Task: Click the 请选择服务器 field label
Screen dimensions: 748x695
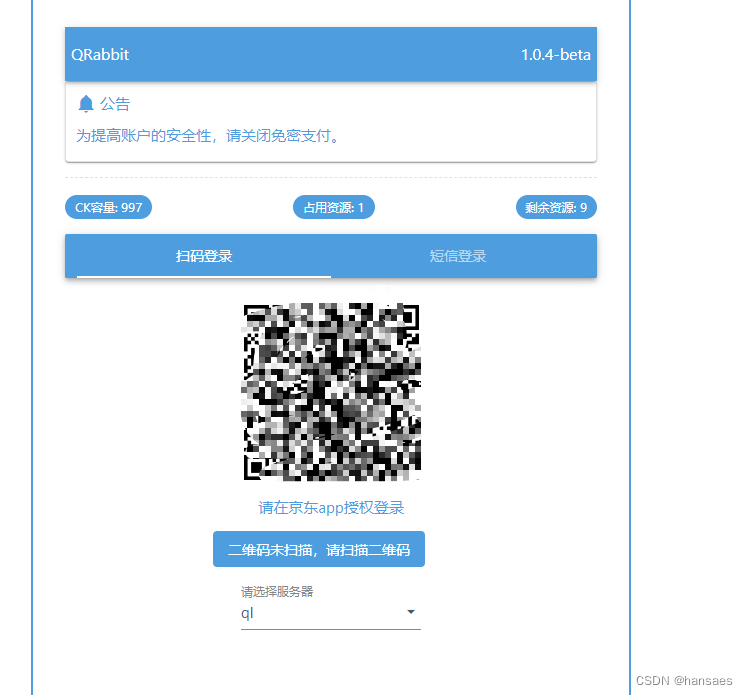Action: (x=277, y=592)
